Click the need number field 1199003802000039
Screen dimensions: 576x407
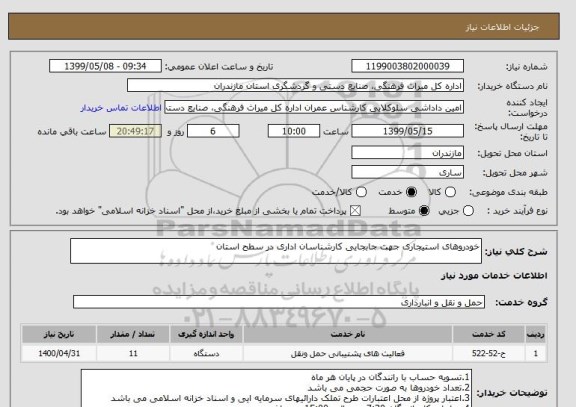pos(407,66)
